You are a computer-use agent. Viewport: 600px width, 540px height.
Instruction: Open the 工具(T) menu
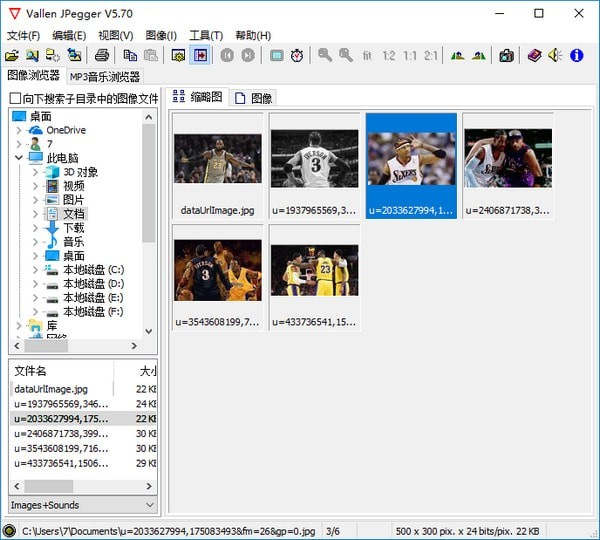[206, 36]
